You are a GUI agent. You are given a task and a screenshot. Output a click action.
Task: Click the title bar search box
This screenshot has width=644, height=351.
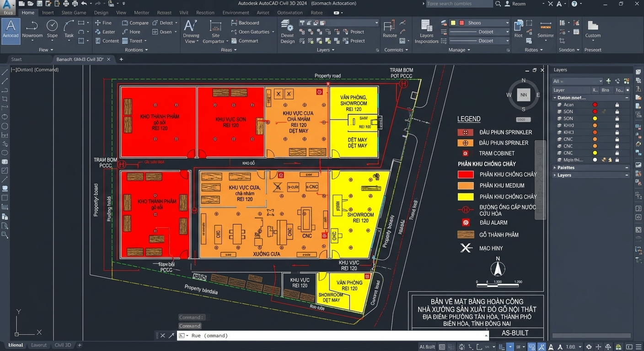tap(459, 4)
